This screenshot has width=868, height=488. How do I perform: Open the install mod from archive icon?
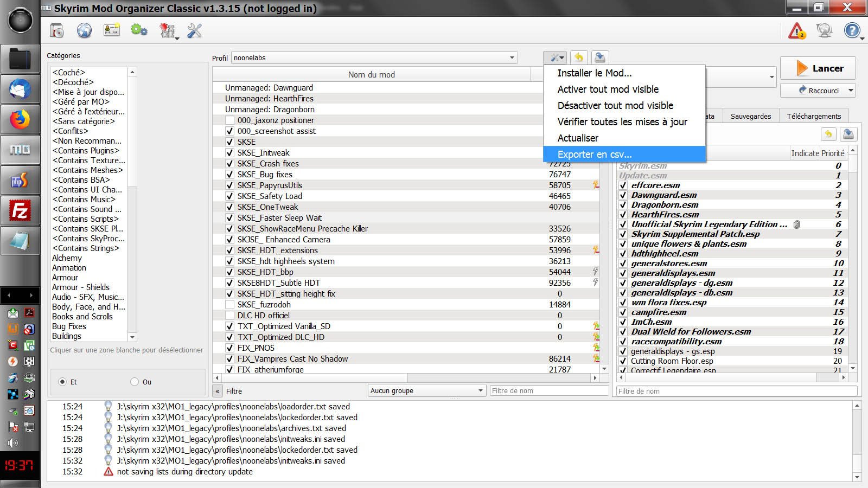pos(57,31)
